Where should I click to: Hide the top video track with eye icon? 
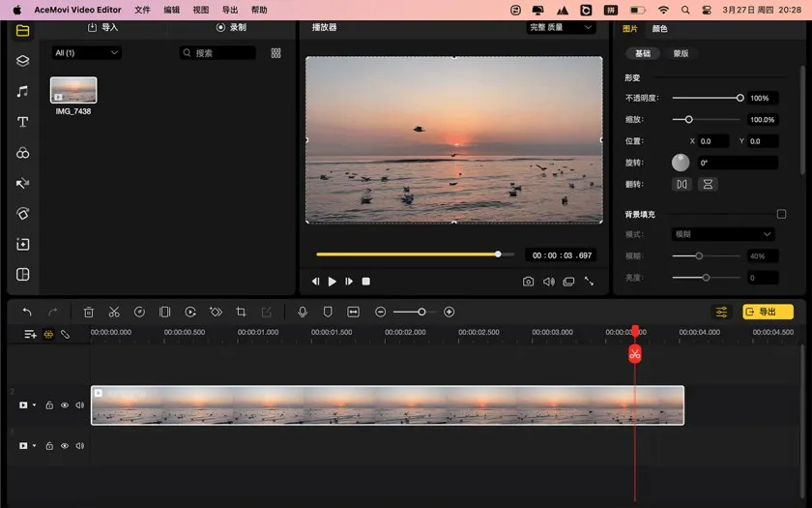[65, 405]
